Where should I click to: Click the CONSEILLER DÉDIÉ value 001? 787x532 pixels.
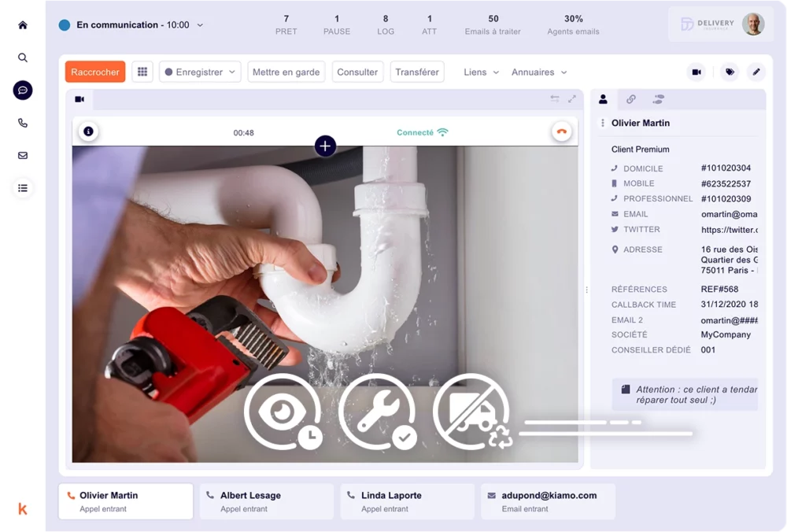708,350
